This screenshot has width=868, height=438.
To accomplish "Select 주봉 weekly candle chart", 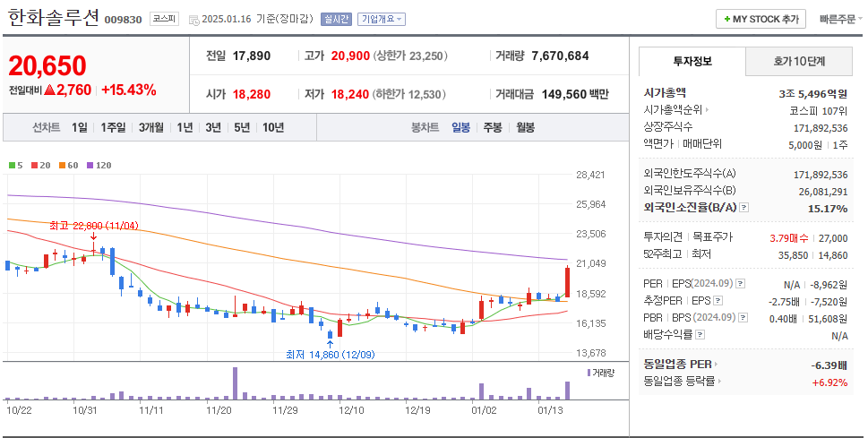I will click(x=493, y=127).
